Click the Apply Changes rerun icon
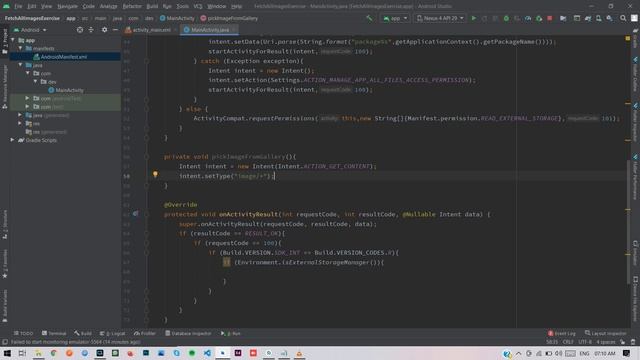The height and width of the screenshot is (360, 640). (484, 18)
